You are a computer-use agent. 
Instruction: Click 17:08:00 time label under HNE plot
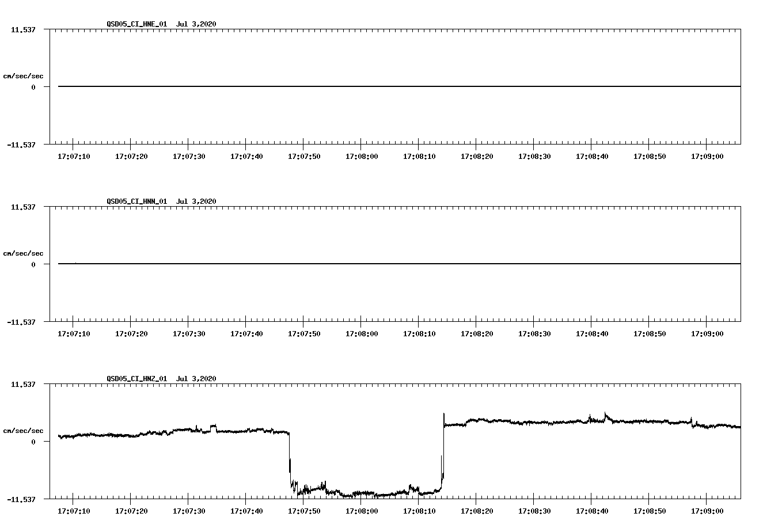tap(362, 156)
